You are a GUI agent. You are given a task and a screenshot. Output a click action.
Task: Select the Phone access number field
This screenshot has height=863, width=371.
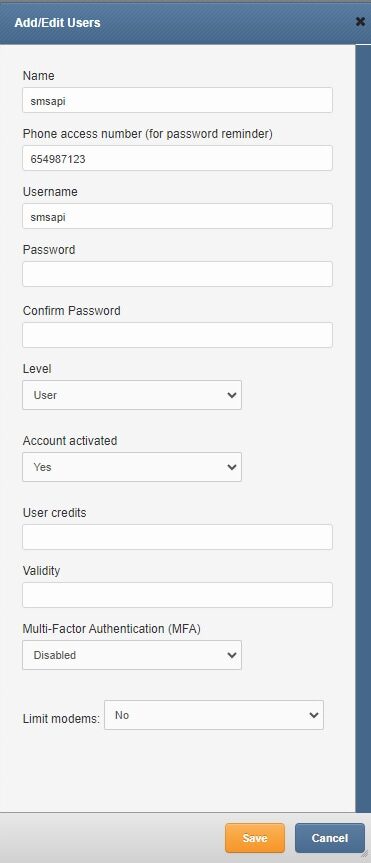tap(177, 159)
